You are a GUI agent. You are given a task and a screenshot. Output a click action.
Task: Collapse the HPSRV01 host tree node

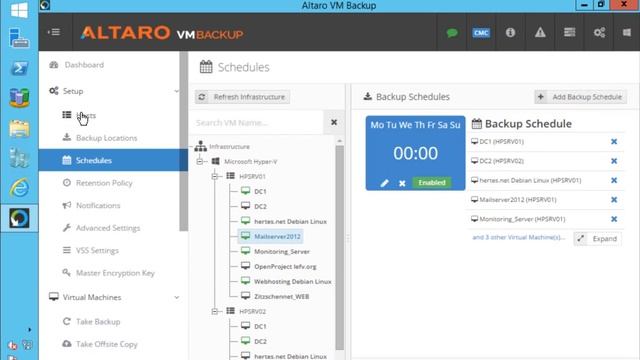(x=215, y=176)
